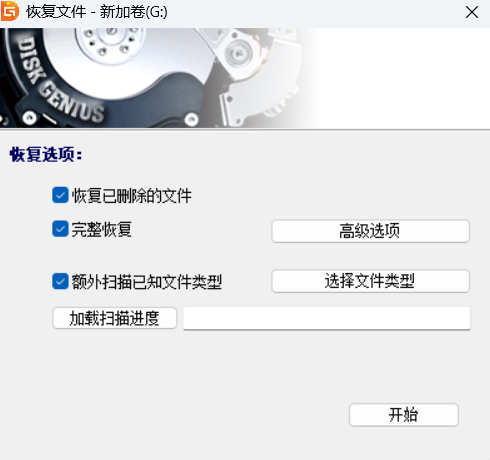Image resolution: width=490 pixels, height=460 pixels.
Task: Start recovery with the 开始 button
Action: [x=404, y=415]
